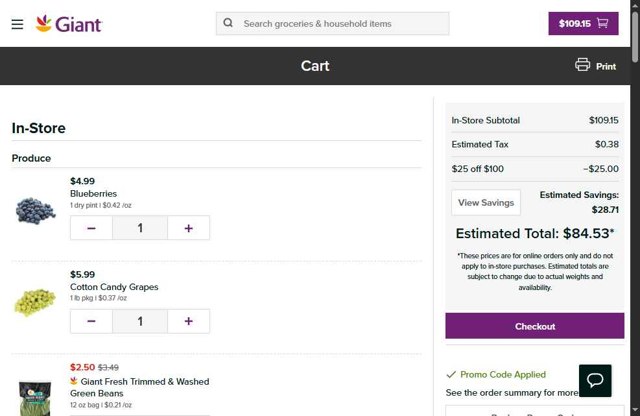Click the printer icon
This screenshot has width=640, height=416.
click(582, 65)
